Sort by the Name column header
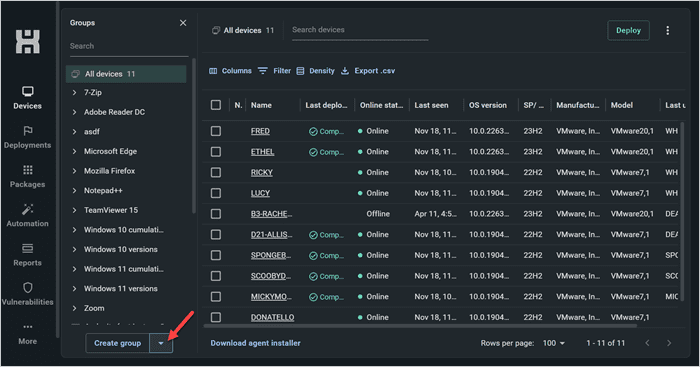700x367 pixels. (x=261, y=105)
